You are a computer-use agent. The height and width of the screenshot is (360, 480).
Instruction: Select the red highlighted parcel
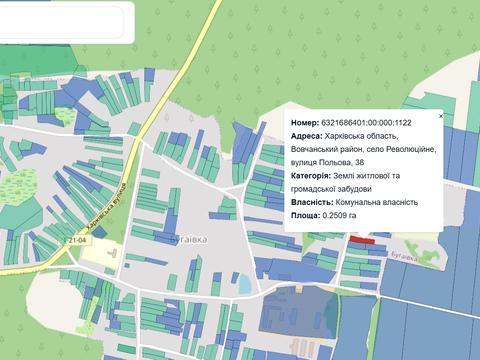click(x=362, y=240)
